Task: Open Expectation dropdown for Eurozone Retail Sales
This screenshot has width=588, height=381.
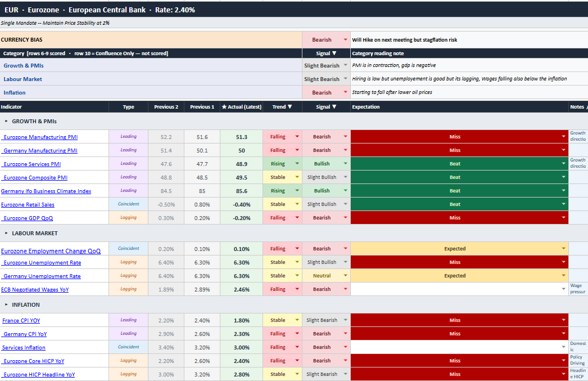Action: pos(563,204)
